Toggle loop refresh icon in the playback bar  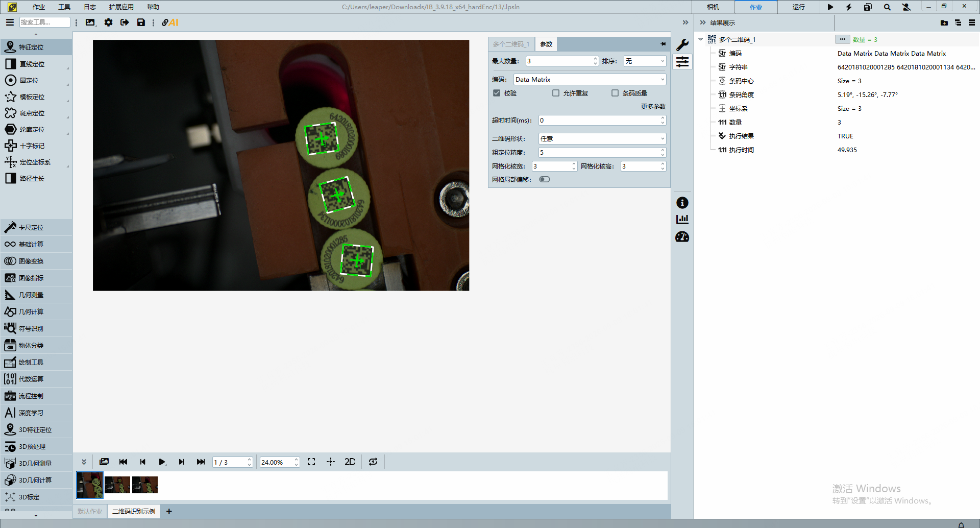tap(373, 462)
